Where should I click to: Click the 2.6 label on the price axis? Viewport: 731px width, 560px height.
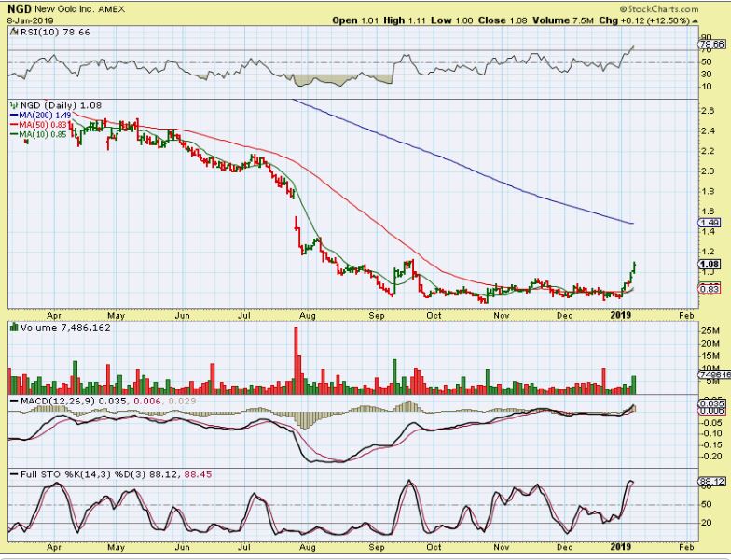pyautogui.click(x=708, y=111)
